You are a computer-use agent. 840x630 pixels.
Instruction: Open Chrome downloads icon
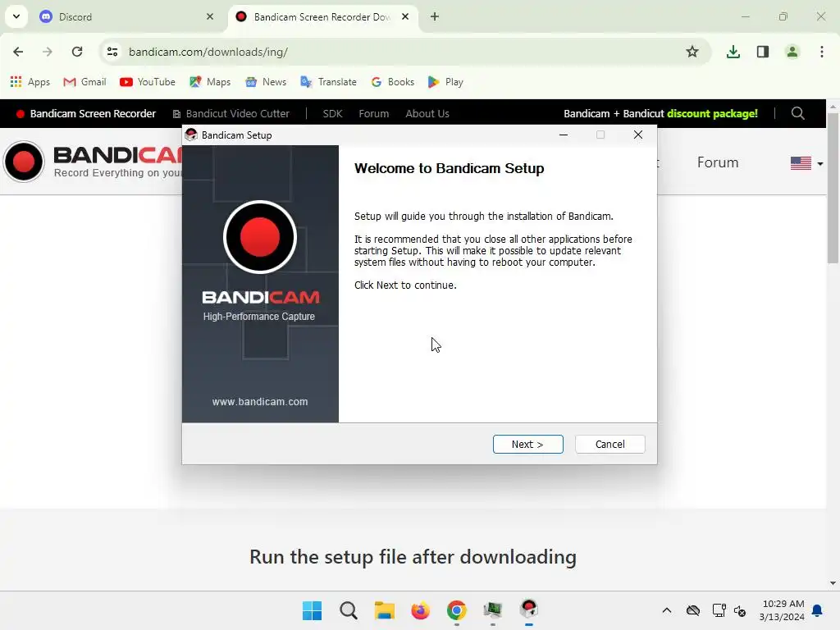coord(733,52)
